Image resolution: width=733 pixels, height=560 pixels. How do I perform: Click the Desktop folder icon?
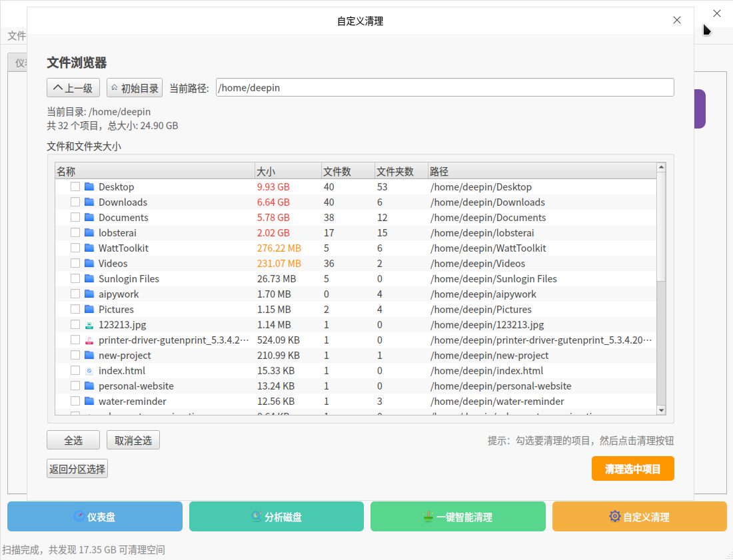point(89,187)
